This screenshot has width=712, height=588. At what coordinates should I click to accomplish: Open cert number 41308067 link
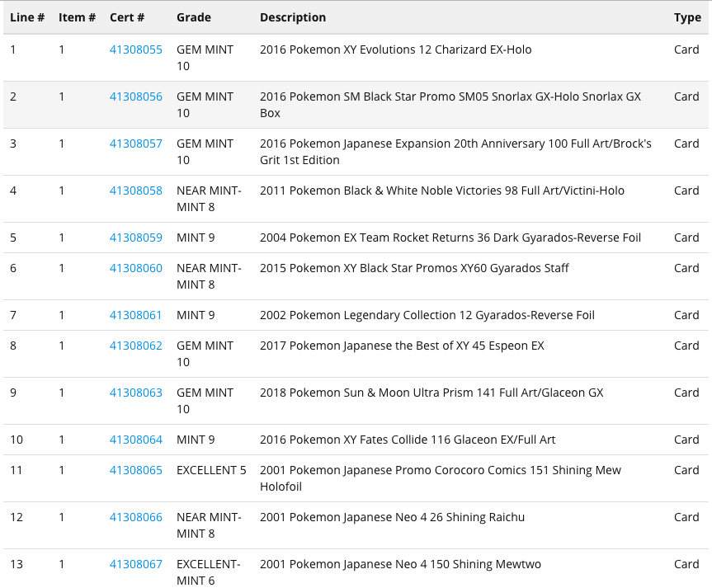click(136, 564)
